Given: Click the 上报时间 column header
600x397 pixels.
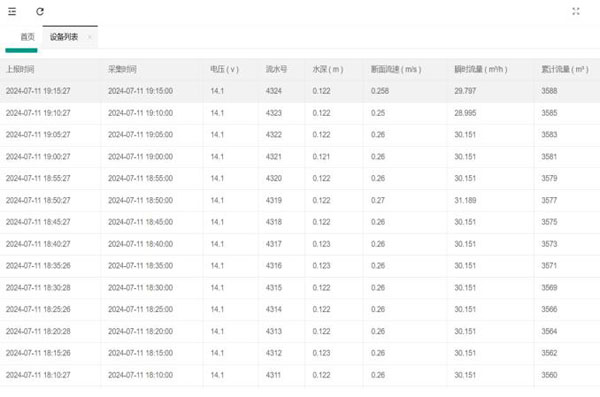Looking at the screenshot, I should tap(20, 69).
